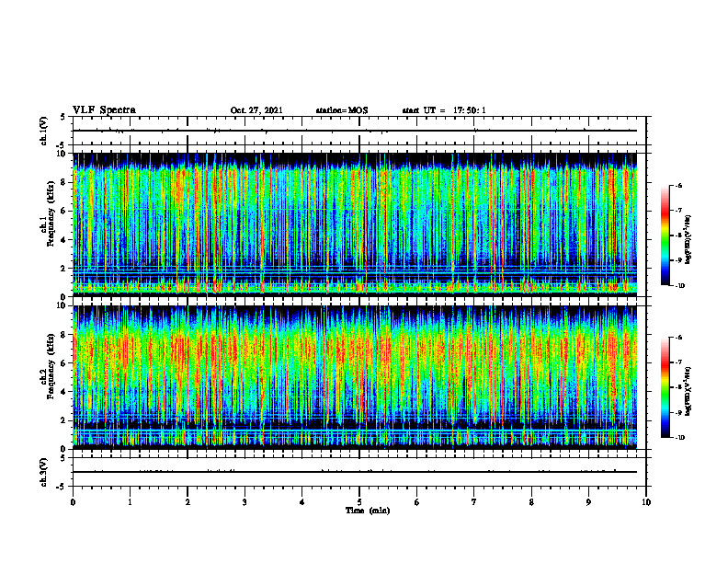Click the ch.3 voltage waveform trace panel

pos(359,472)
